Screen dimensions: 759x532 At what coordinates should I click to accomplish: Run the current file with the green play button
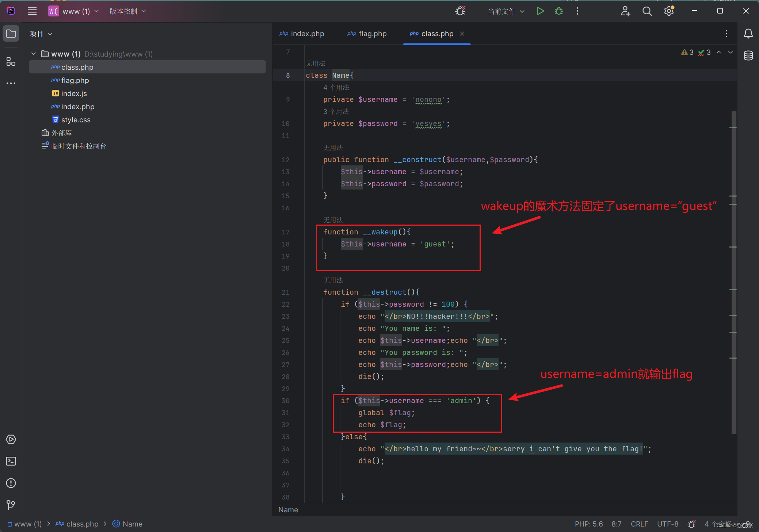(x=540, y=11)
